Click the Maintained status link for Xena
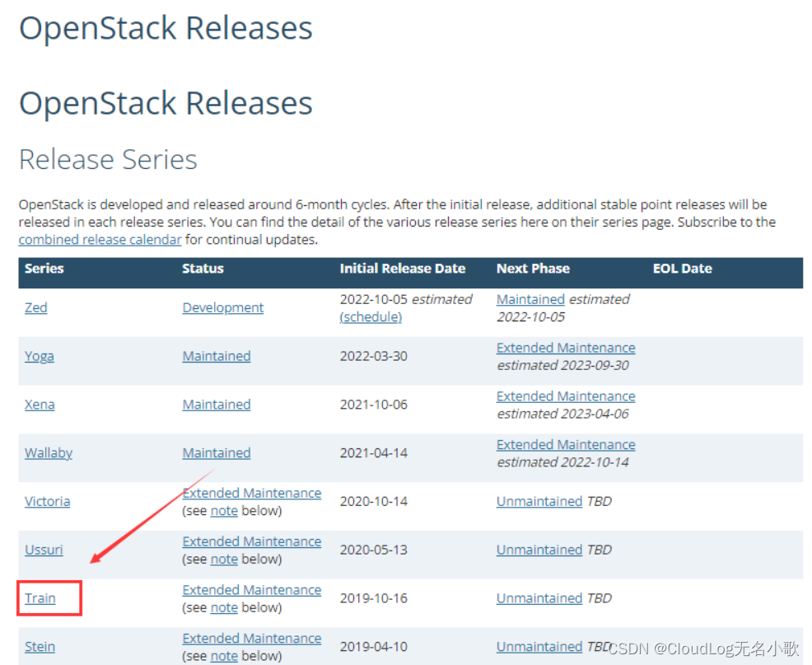Viewport: 812px width, 665px height. (x=216, y=405)
